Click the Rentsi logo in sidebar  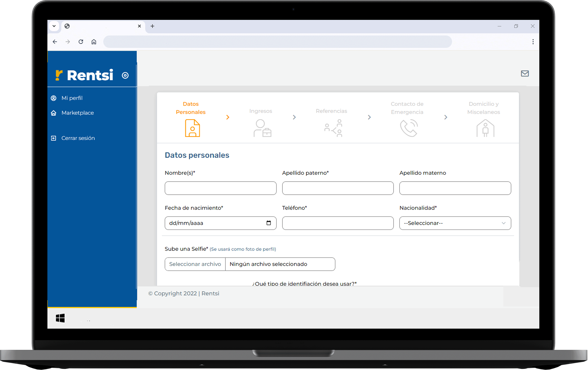point(84,75)
